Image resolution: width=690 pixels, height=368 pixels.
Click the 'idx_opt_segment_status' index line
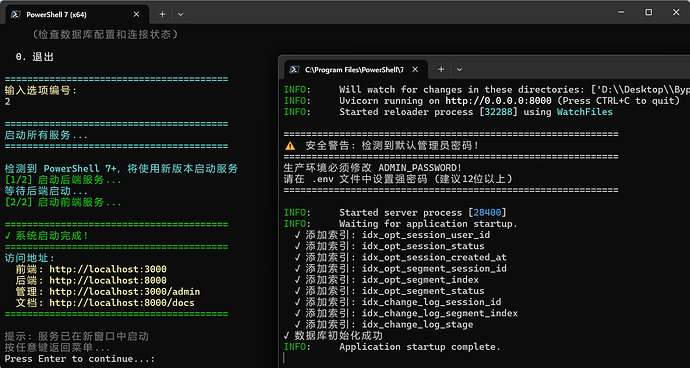(389, 291)
